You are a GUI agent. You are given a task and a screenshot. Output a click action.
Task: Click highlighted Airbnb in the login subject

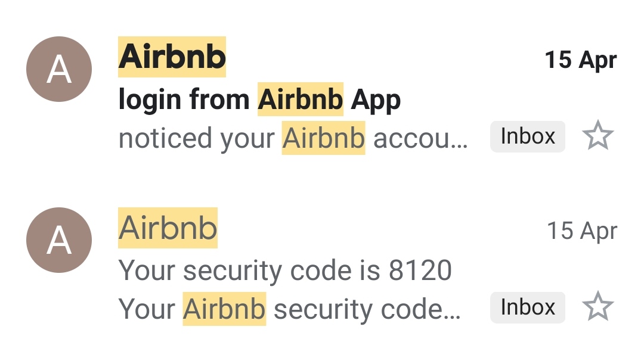click(x=300, y=100)
